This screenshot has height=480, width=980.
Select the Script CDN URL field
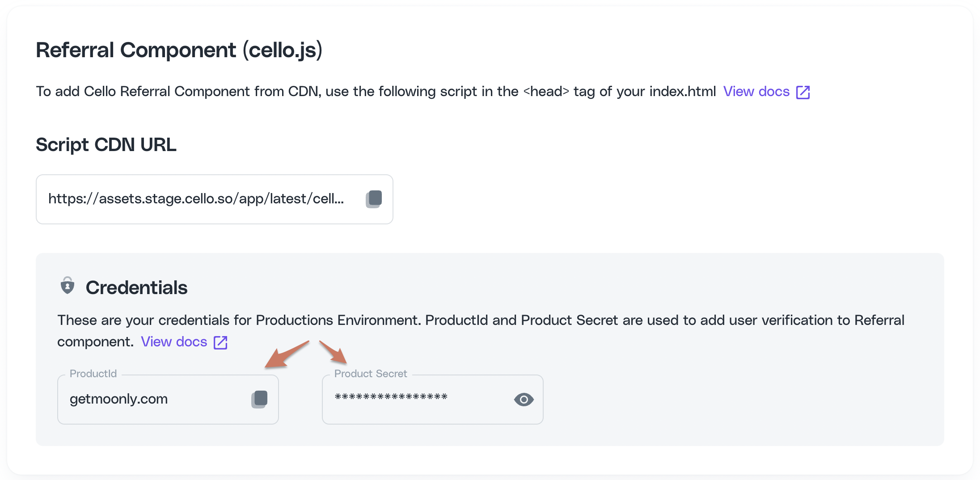(x=215, y=199)
